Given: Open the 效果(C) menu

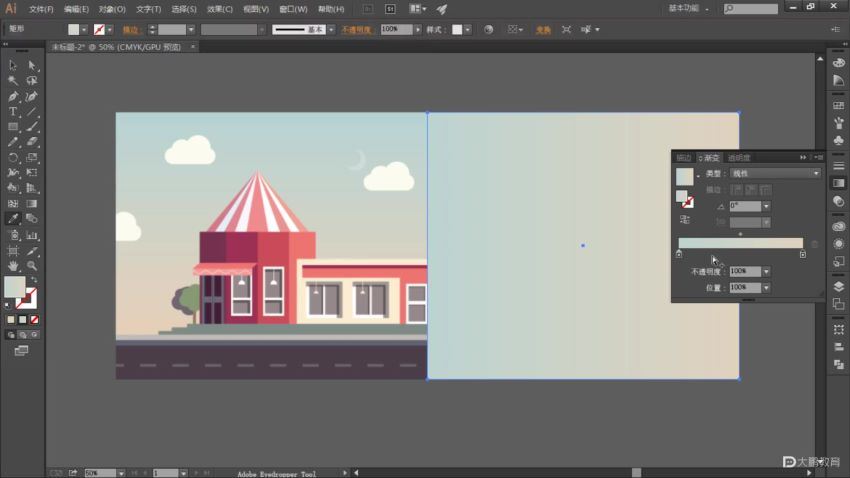Looking at the screenshot, I should click(x=218, y=9).
